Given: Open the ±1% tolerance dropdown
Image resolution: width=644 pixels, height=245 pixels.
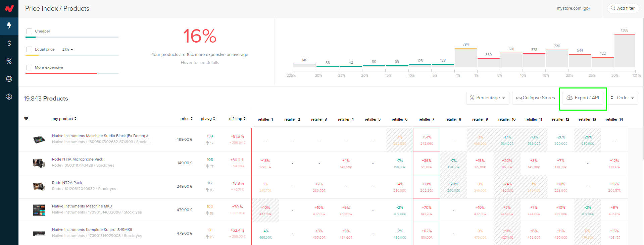Looking at the screenshot, I should 67,49.
